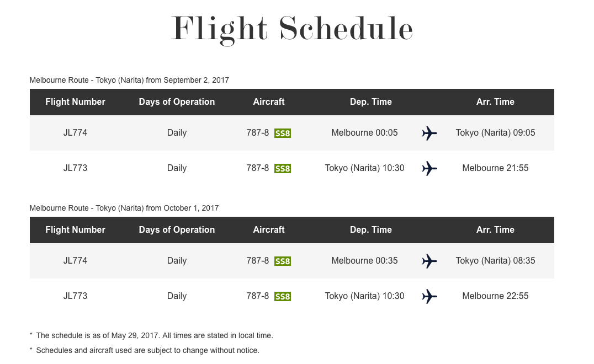Click footnote about changes without notice
The height and width of the screenshot is (364, 594).
pyautogui.click(x=144, y=350)
